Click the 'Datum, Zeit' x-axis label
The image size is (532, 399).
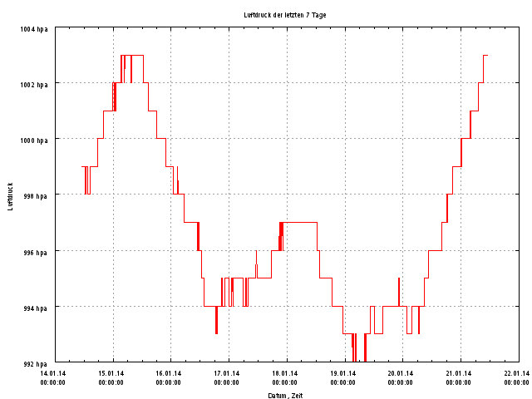[285, 396]
